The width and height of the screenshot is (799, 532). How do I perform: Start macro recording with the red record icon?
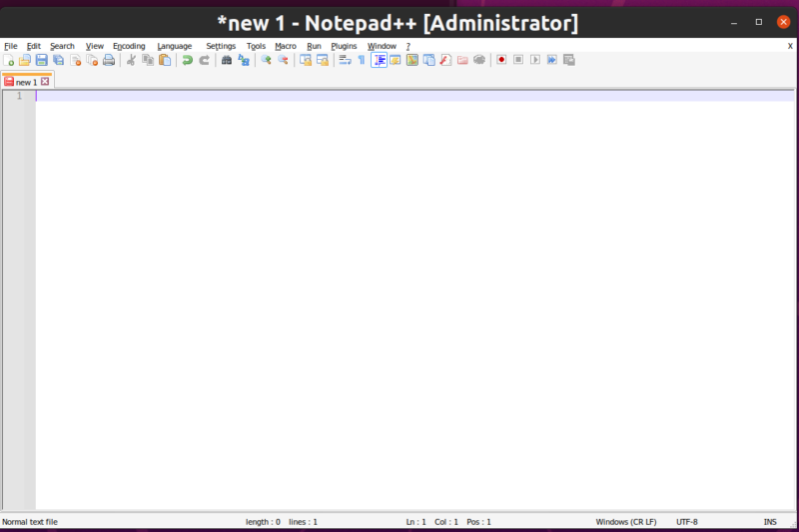click(x=501, y=60)
